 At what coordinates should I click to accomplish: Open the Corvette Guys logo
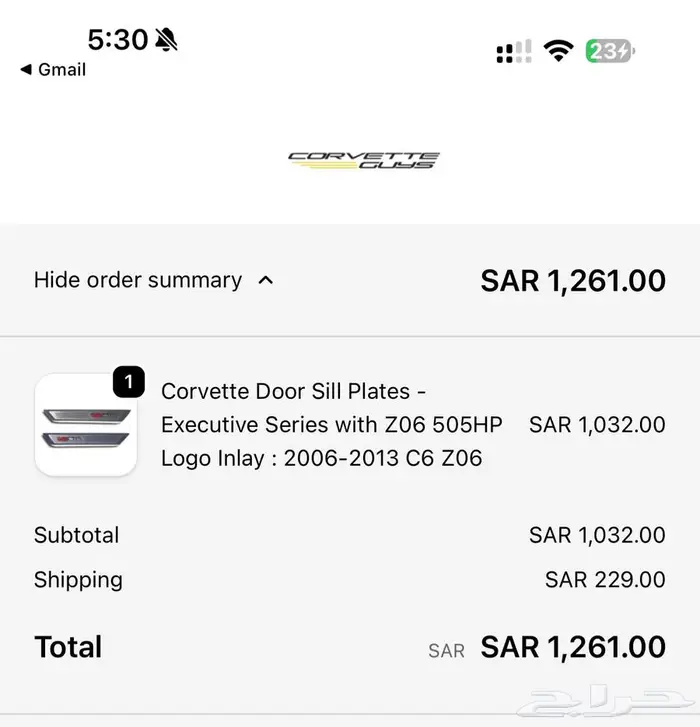tap(363, 160)
